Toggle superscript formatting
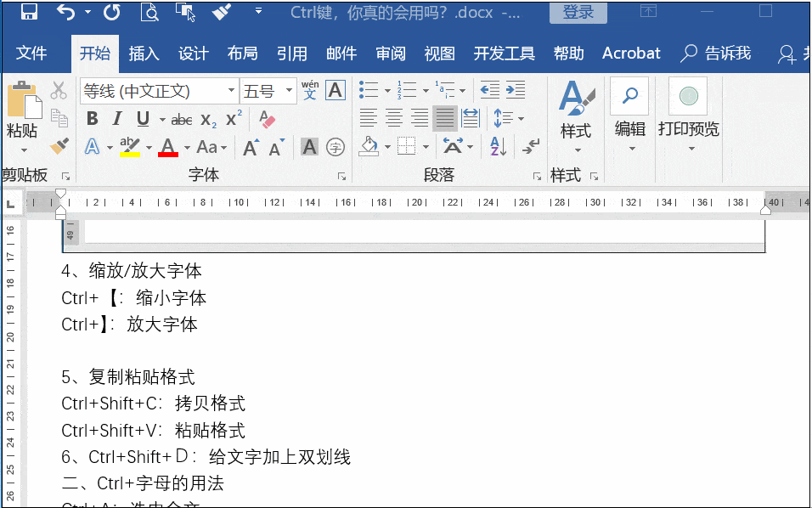Image resolution: width=812 pixels, height=508 pixels. (234, 119)
